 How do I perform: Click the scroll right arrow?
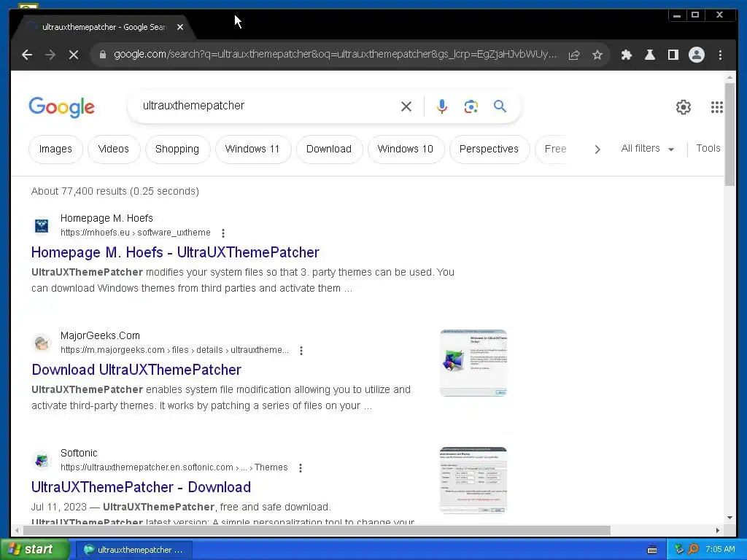pyautogui.click(x=718, y=530)
